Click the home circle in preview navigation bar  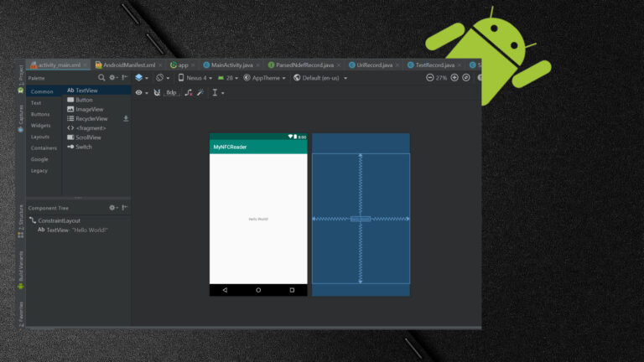pos(258,290)
